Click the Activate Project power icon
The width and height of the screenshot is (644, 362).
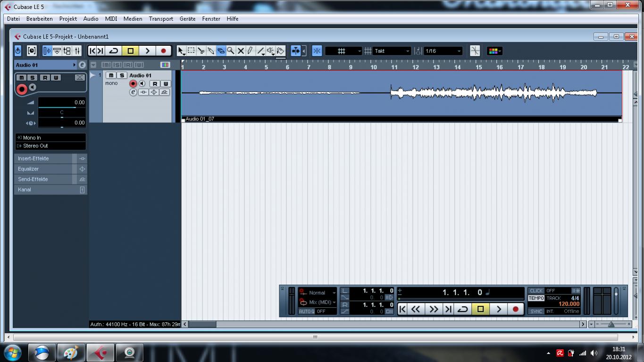coord(18,51)
